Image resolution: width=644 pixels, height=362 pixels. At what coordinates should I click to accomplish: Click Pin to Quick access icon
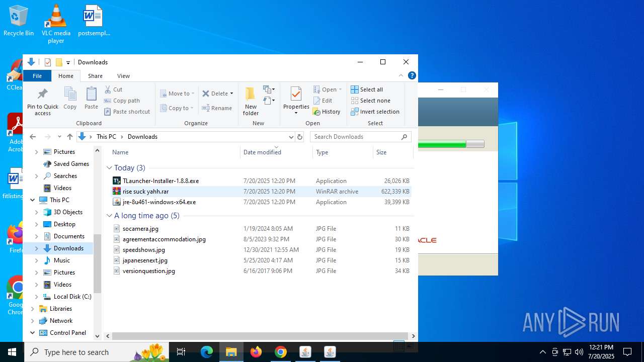coord(43,102)
